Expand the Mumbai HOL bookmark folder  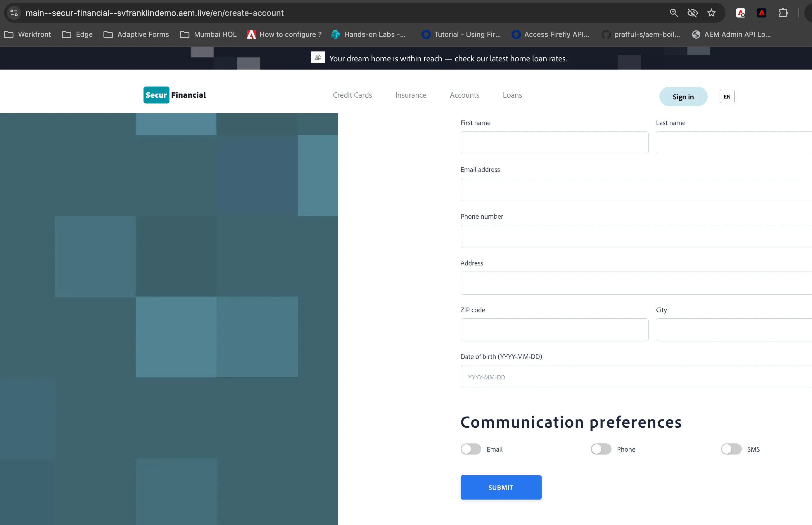[x=208, y=34]
